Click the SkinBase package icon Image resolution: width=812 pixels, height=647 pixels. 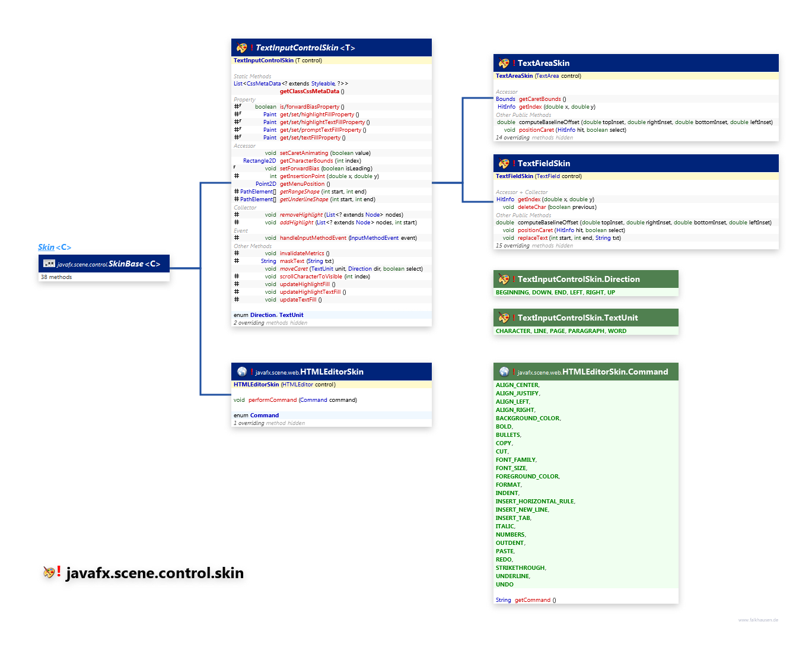pyautogui.click(x=49, y=264)
